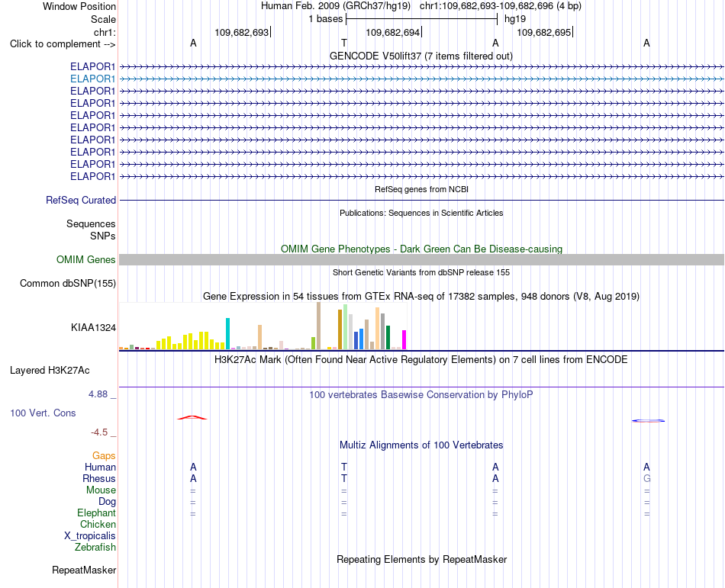Click 'Publications: Sequences in Scientific Articles' title
Image resolution: width=725 pixels, height=588 pixels.
tap(421, 213)
